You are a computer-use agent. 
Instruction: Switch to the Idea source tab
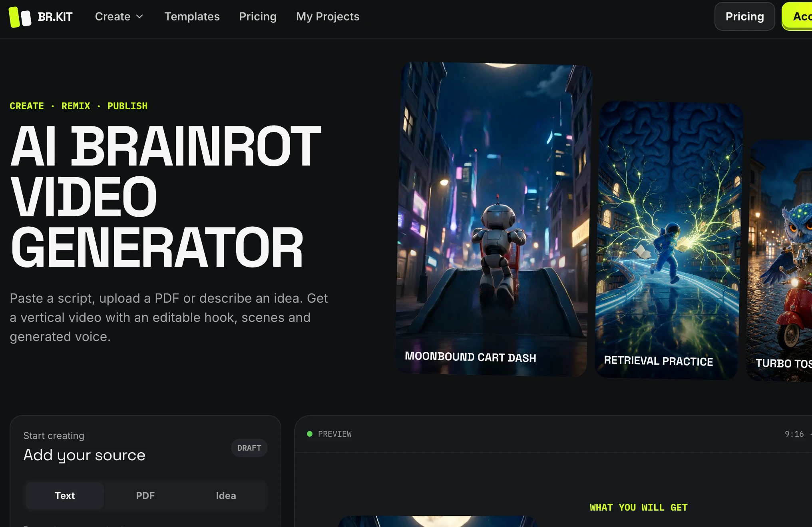(226, 495)
